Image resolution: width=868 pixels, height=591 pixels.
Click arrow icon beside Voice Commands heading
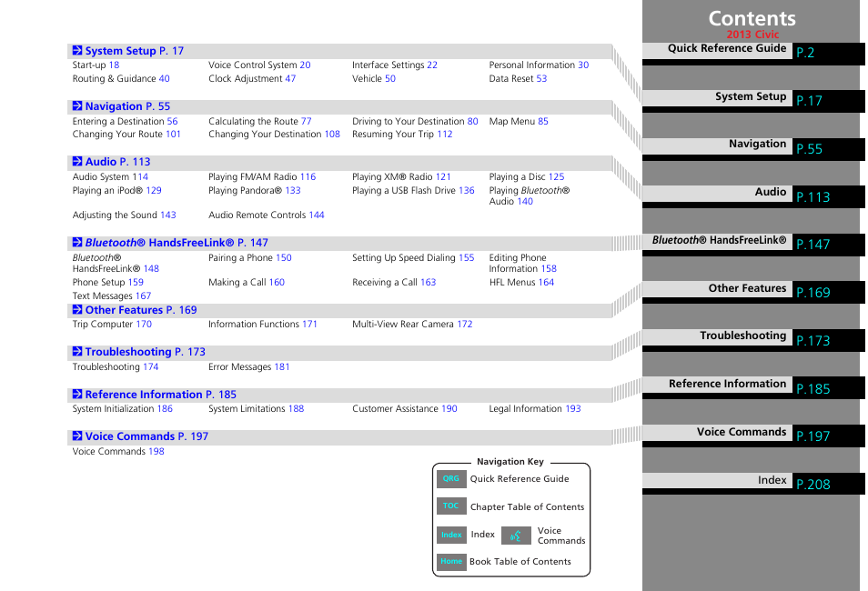coord(77,436)
